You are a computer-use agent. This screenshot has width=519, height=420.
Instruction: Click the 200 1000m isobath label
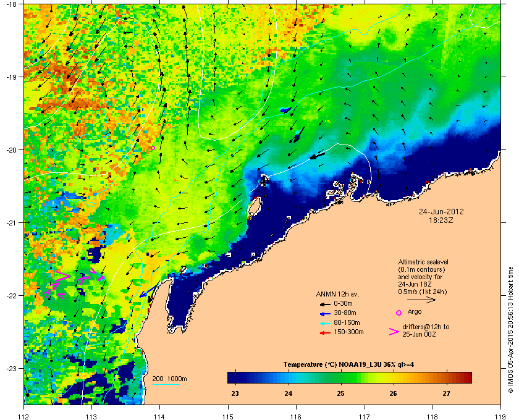(x=169, y=379)
